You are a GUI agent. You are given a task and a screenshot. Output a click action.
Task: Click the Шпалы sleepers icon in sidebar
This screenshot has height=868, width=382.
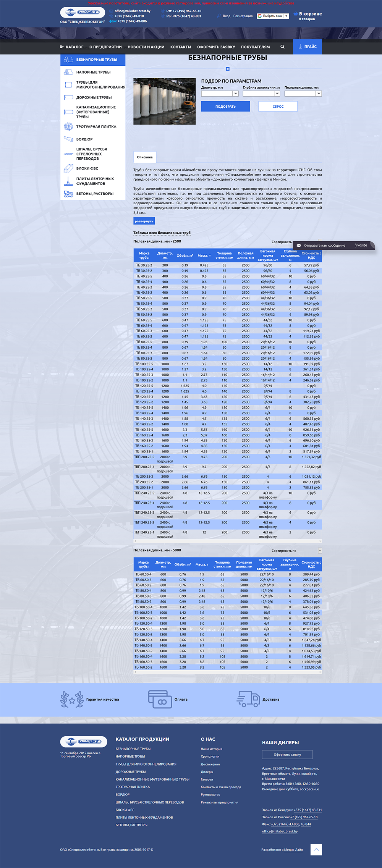[68, 154]
